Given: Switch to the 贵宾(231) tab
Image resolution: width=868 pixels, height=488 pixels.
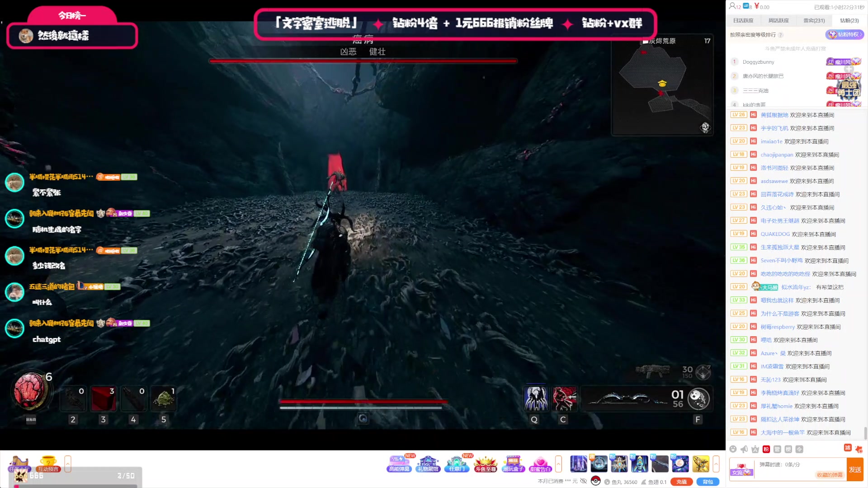Looking at the screenshot, I should (814, 20).
